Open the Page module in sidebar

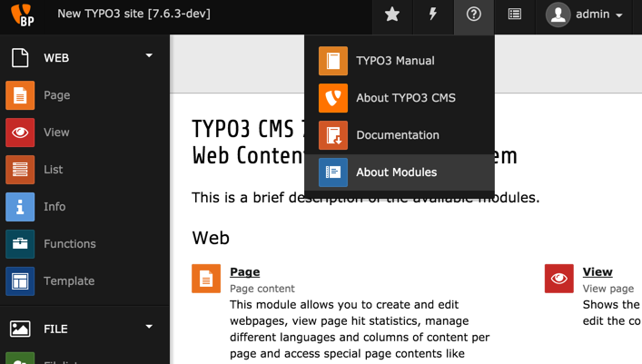tap(57, 95)
